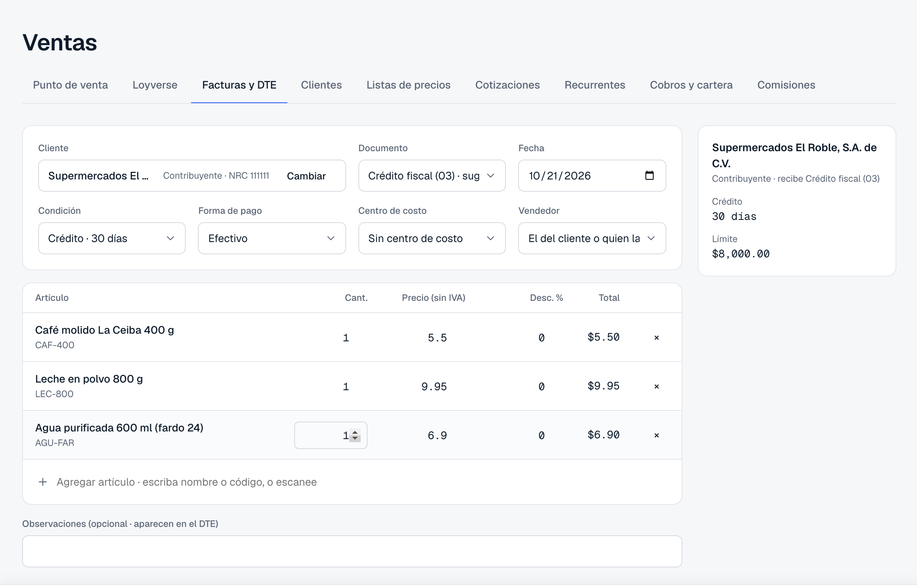917x588 pixels.
Task: Remove the Café molido La Ceiba row
Action: tap(656, 338)
